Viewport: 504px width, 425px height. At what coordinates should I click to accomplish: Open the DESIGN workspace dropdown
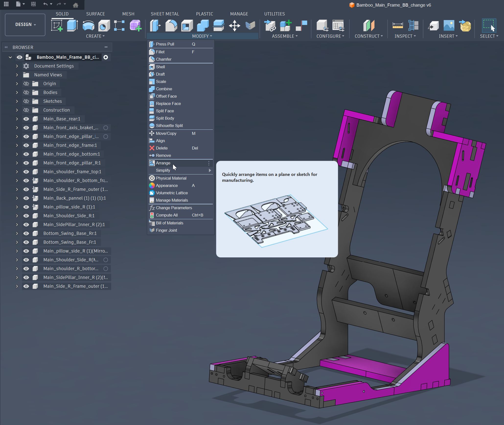tap(25, 24)
